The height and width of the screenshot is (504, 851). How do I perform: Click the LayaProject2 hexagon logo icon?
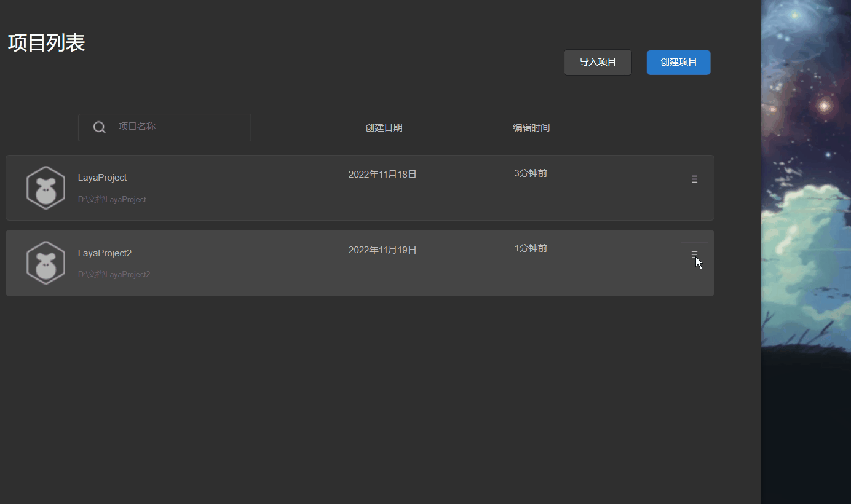(46, 263)
